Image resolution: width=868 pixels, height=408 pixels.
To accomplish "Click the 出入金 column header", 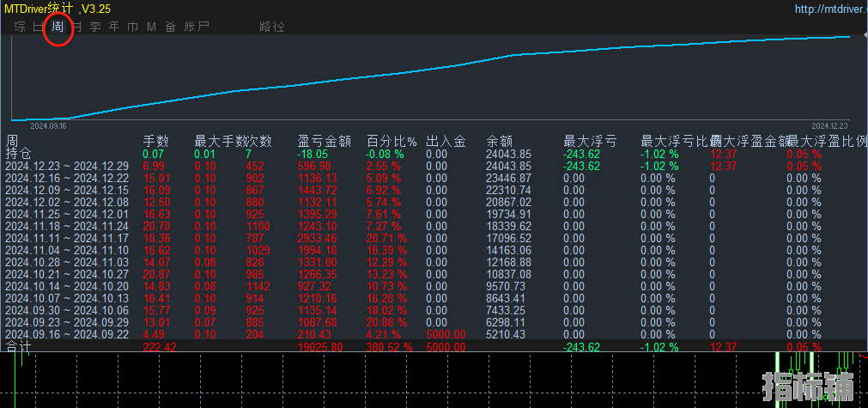I will [446, 141].
